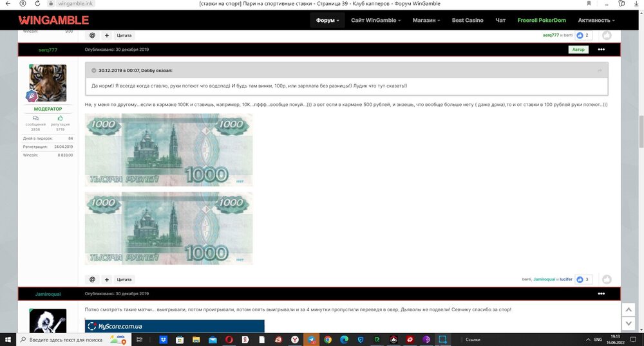Click mention @ button under serq777 post

[92, 280]
